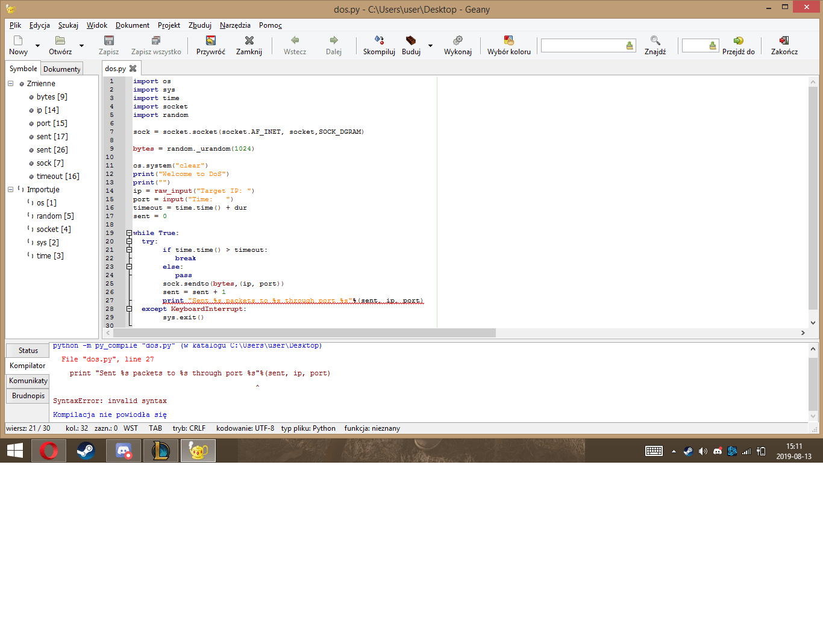
Task: Expand the Otwórz recent files dropdown arrow
Action: pos(81,46)
